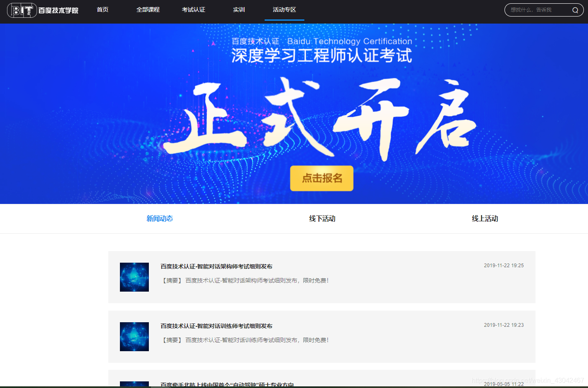Viewport: 588px width, 388px height.
Task: Open thumbnail of 智能对话架构师 news item
Action: coord(134,277)
